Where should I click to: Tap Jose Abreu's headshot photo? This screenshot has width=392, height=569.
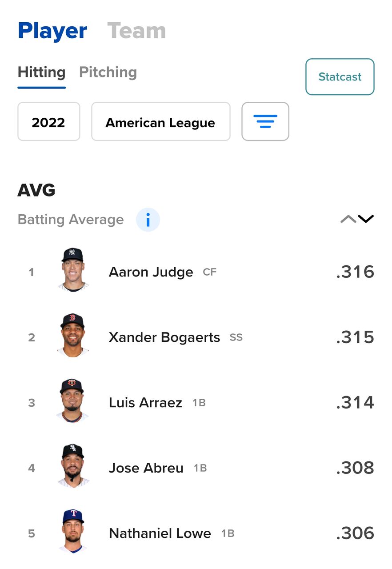(x=72, y=466)
